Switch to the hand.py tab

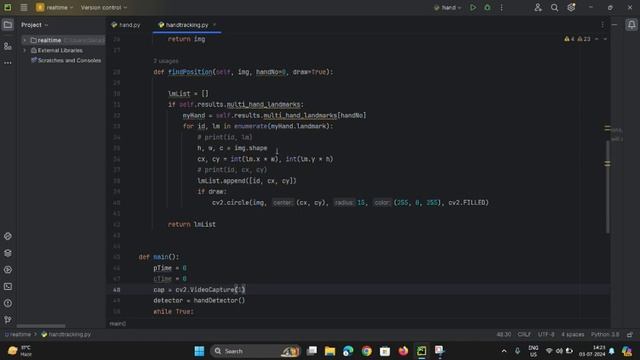126,25
